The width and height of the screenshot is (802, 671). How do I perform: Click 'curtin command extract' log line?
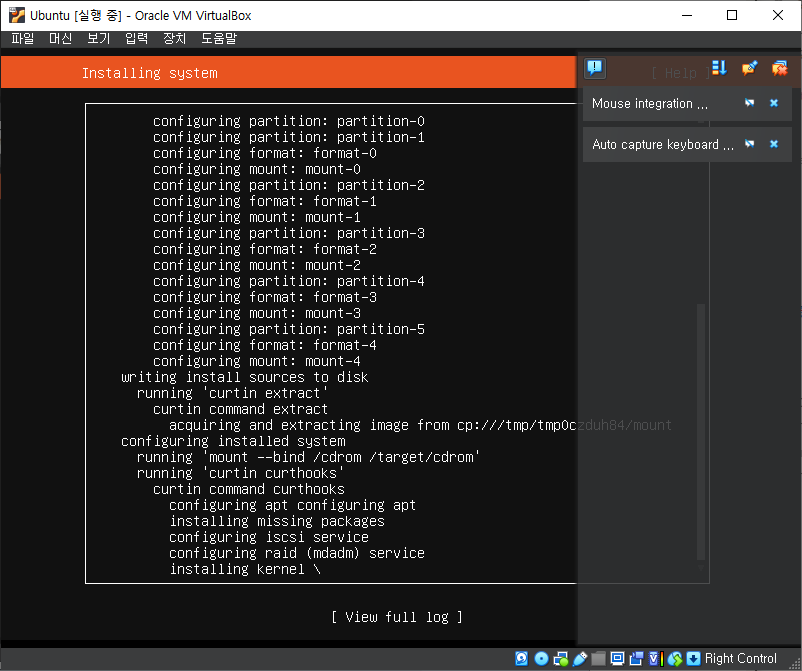click(x=240, y=409)
